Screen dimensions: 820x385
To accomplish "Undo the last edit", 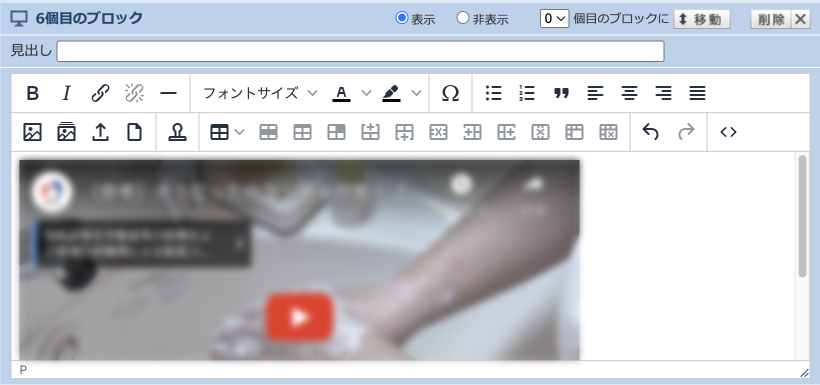I will click(650, 132).
